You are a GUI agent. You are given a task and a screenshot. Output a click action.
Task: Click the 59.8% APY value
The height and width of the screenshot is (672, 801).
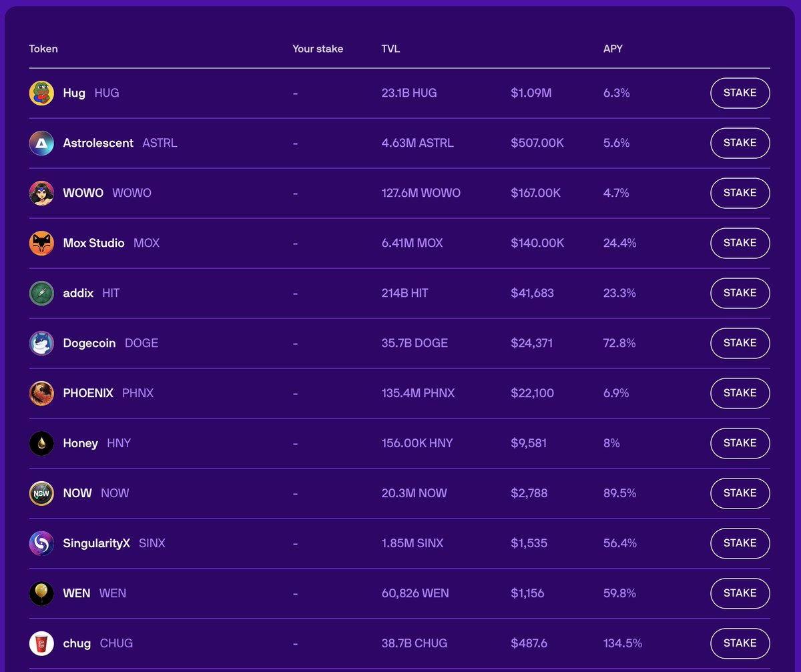[x=620, y=593]
